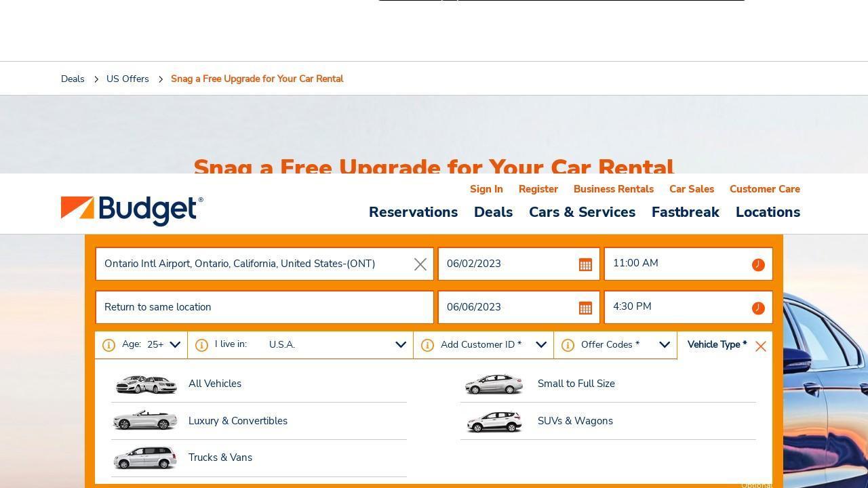Open the Fastbreak menu
868x488 pixels.
coord(685,212)
